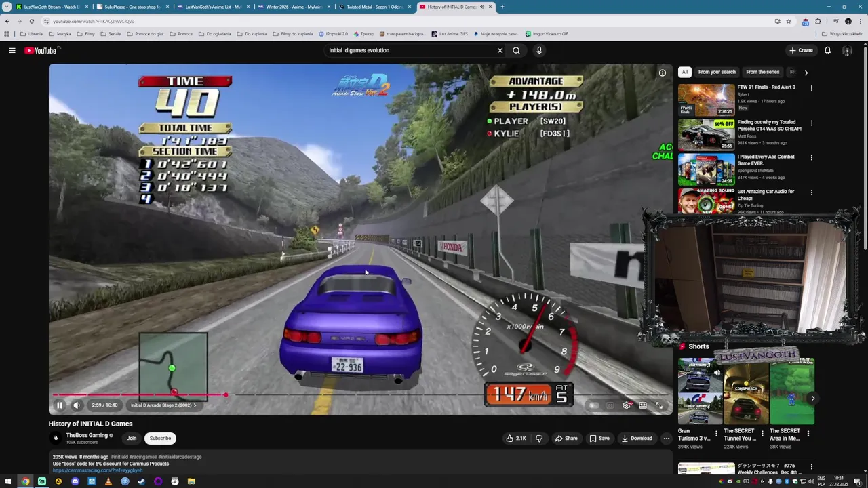Toggle the autoplay switch in player
This screenshot has height=488, width=868.
click(x=594, y=405)
